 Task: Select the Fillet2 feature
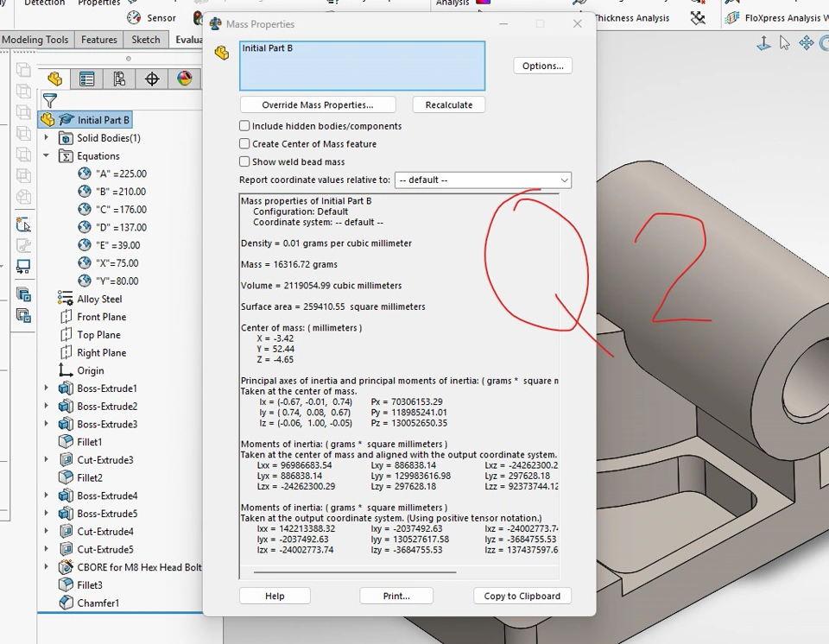pyautogui.click(x=80, y=477)
